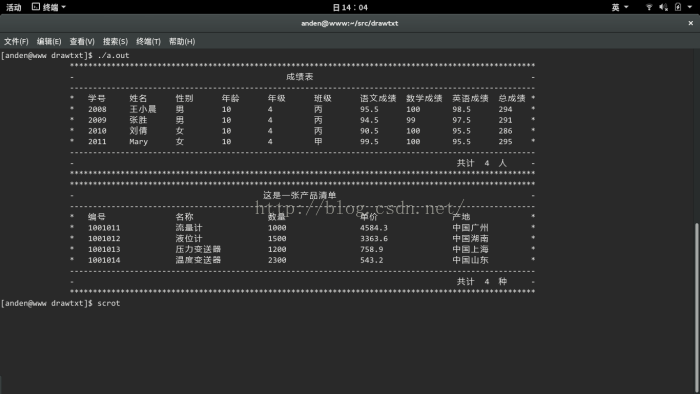Image resolution: width=700 pixels, height=394 pixels.
Task: Click student number 2008
Action: [97, 109]
